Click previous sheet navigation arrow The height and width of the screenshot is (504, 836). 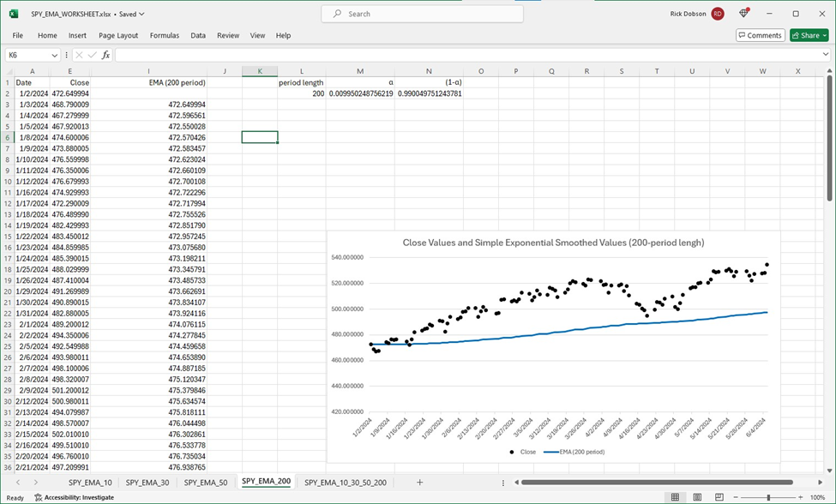pos(18,483)
